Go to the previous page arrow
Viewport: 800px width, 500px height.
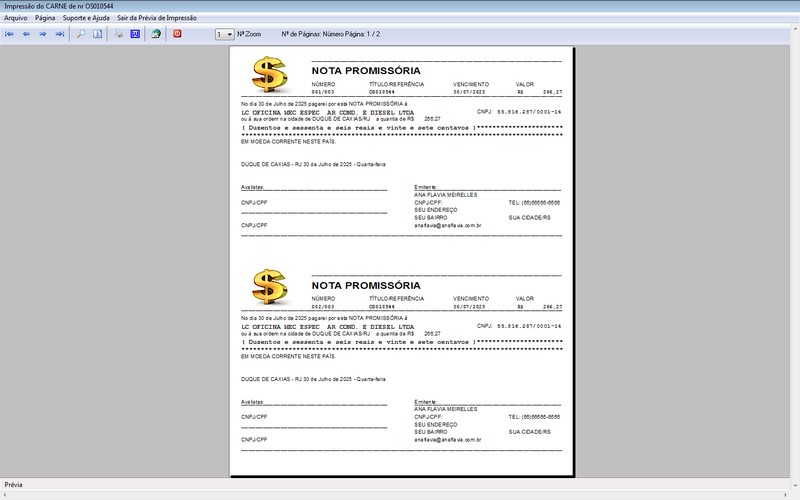tap(27, 34)
